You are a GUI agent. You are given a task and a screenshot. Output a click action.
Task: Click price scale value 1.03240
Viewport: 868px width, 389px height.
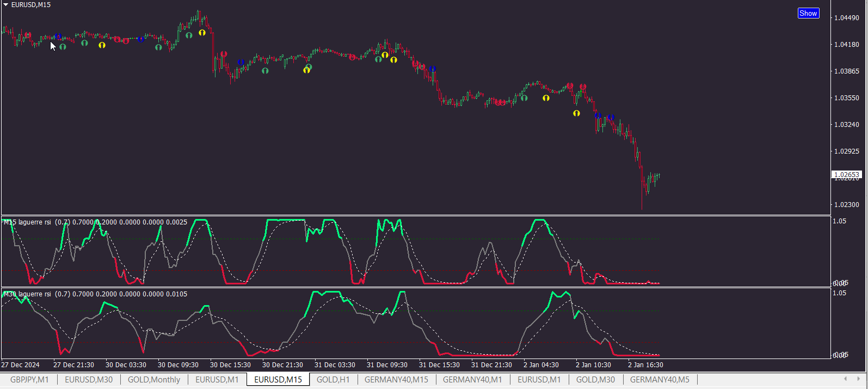pos(847,125)
